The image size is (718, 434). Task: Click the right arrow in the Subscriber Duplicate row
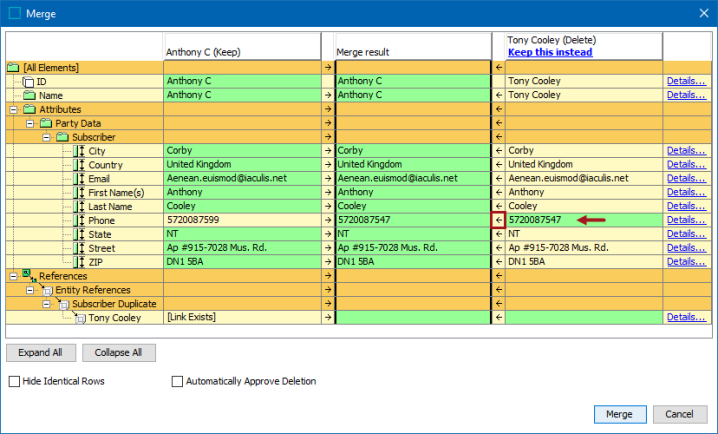[x=328, y=304]
